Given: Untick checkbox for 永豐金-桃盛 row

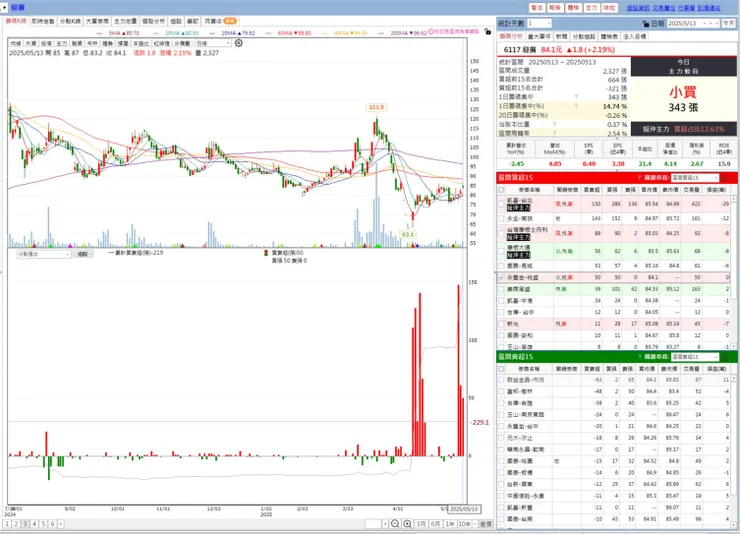Looking at the screenshot, I should pos(501,277).
